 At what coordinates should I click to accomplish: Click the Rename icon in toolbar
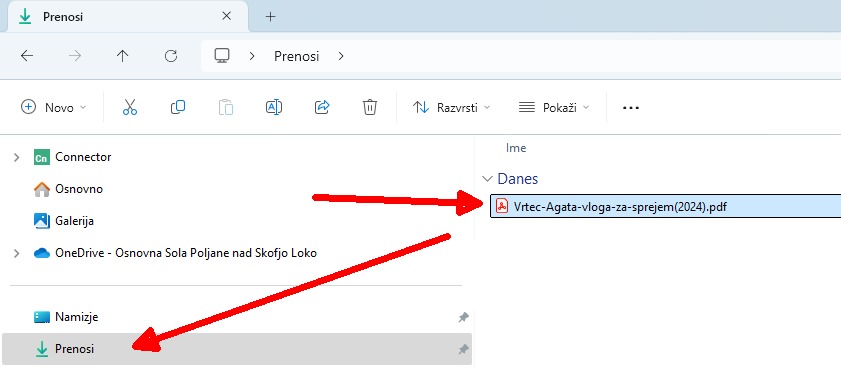[274, 107]
